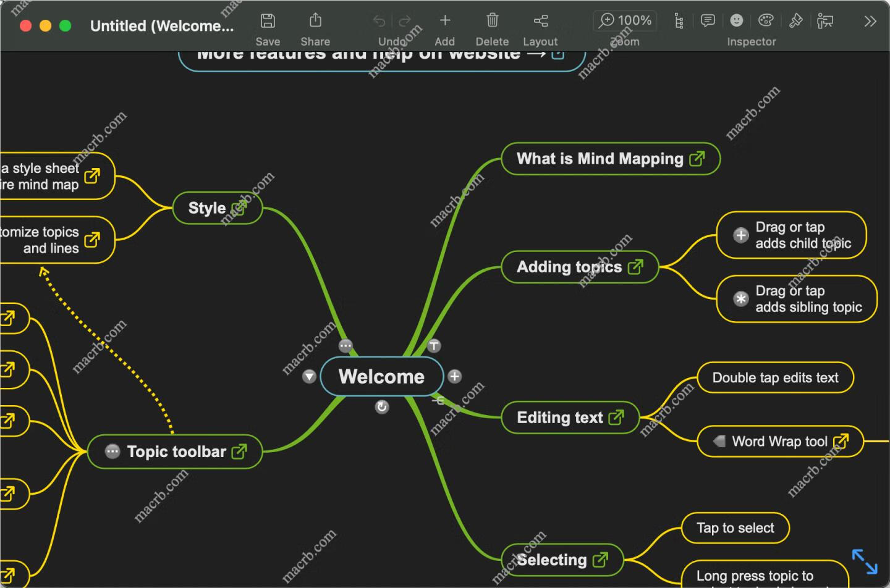Click the rotate handle below Welcome

point(382,406)
